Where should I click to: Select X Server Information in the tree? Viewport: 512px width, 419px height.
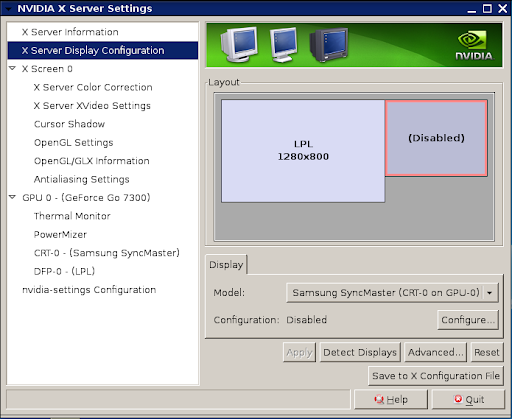pyautogui.click(x=103, y=32)
